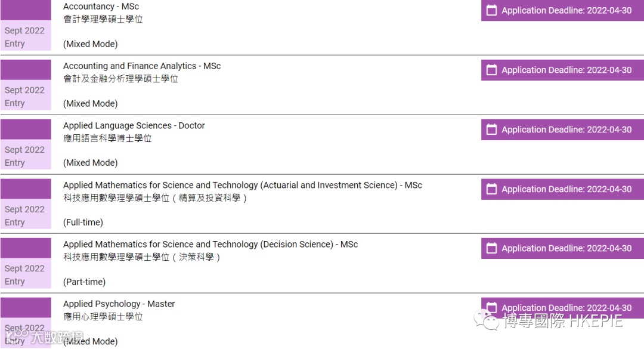
Task: Click Chinese title 應用語言科學博士學位
Action: 107,138
